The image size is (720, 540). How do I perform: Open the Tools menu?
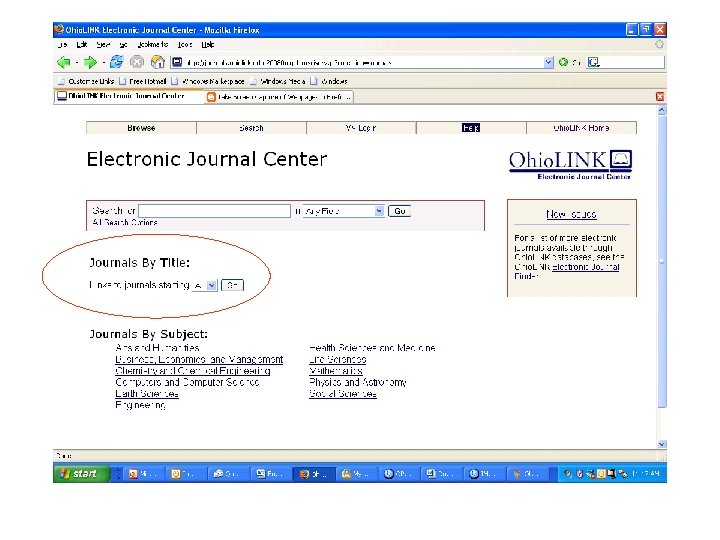tap(185, 45)
